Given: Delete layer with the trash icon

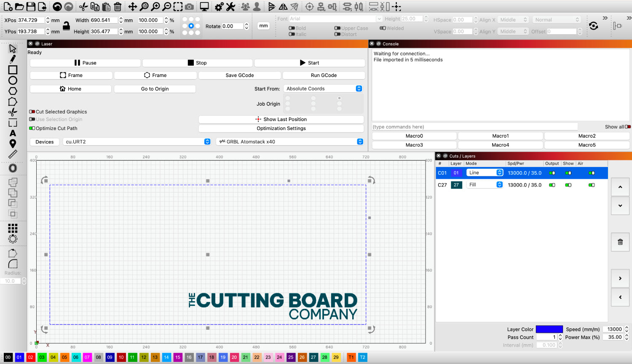Looking at the screenshot, I should coord(620,242).
